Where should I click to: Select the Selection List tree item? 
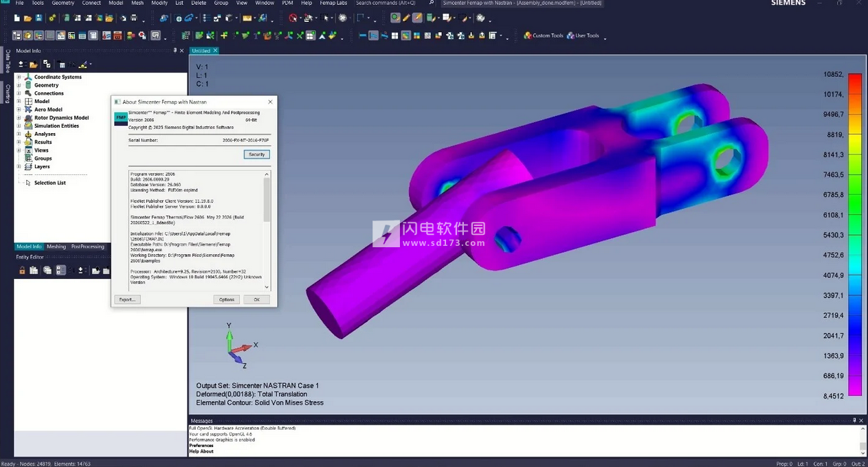[x=50, y=183]
